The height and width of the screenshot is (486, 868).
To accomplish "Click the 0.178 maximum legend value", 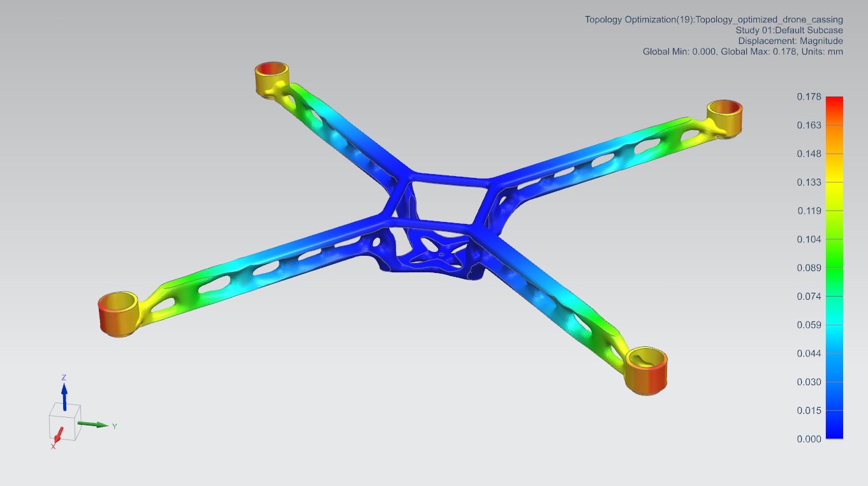I will [x=808, y=97].
